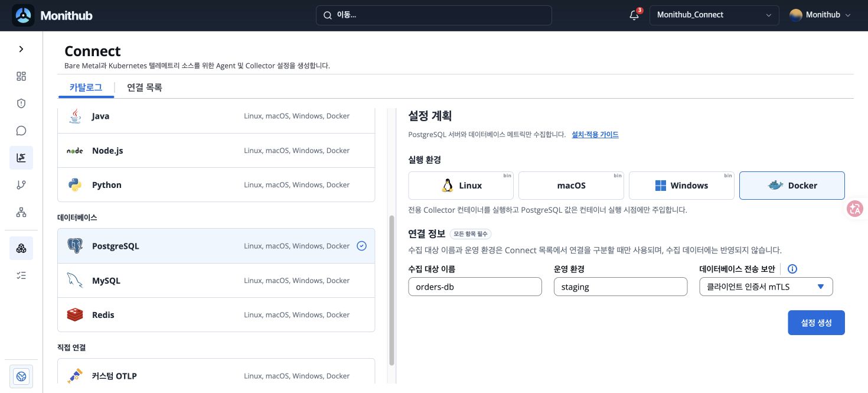Click the 직접 연결 section heading
The image size is (868, 393).
pos(71,347)
